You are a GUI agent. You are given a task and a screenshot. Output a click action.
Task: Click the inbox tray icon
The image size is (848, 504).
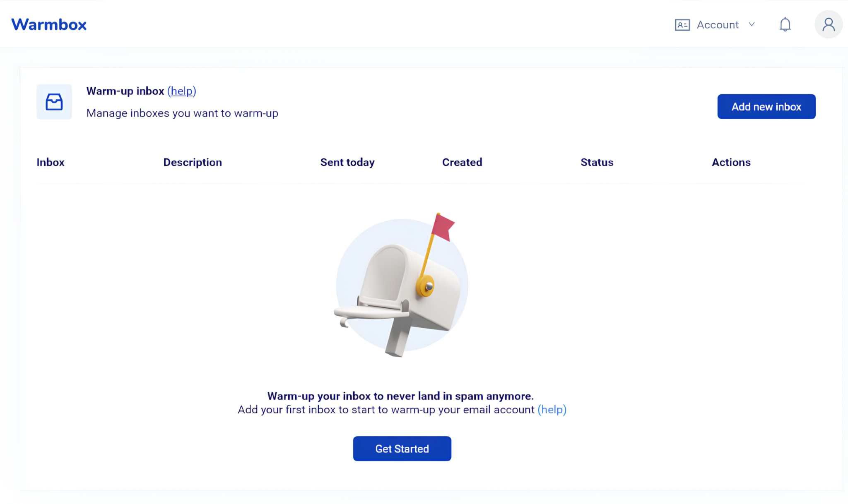pos(54,102)
